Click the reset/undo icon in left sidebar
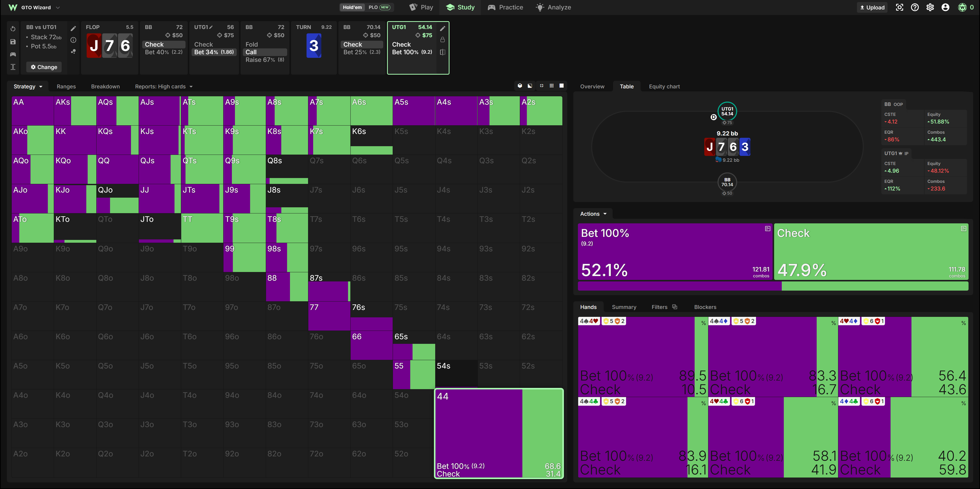Image resolution: width=980 pixels, height=489 pixels. [13, 29]
